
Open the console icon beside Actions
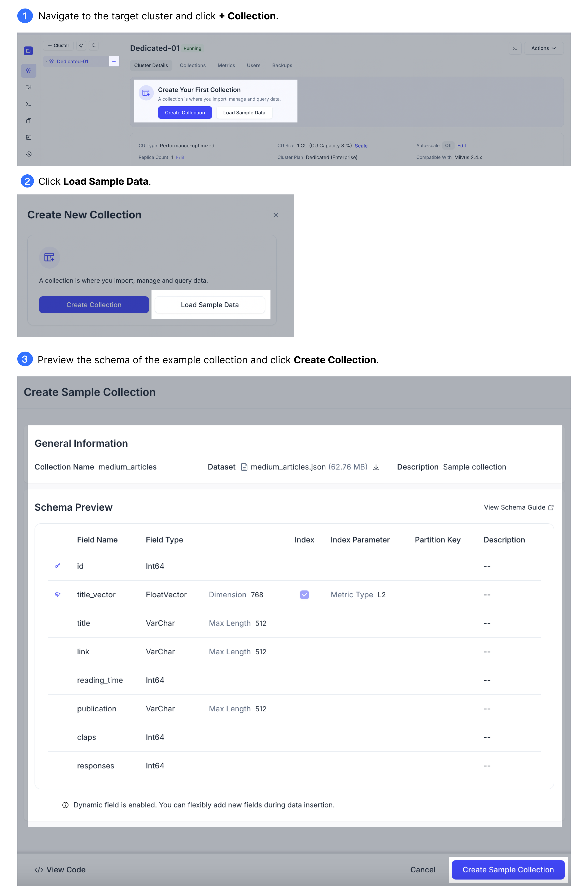[x=515, y=48]
